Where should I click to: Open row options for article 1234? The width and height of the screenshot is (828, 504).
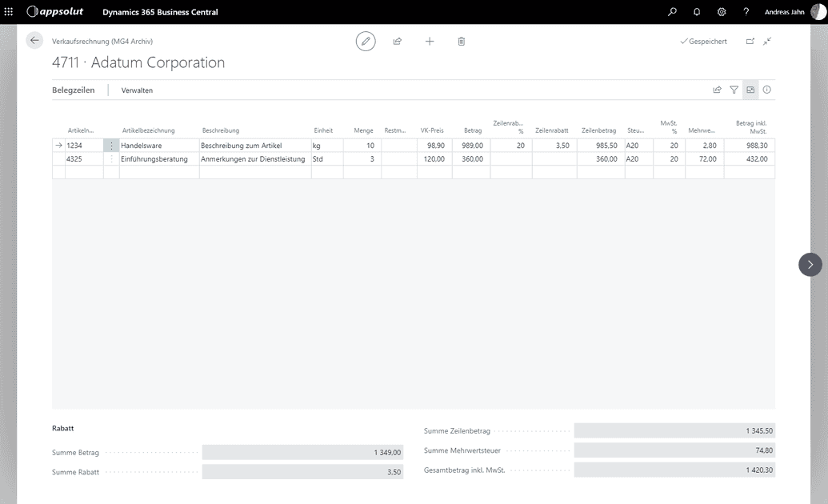tap(111, 146)
